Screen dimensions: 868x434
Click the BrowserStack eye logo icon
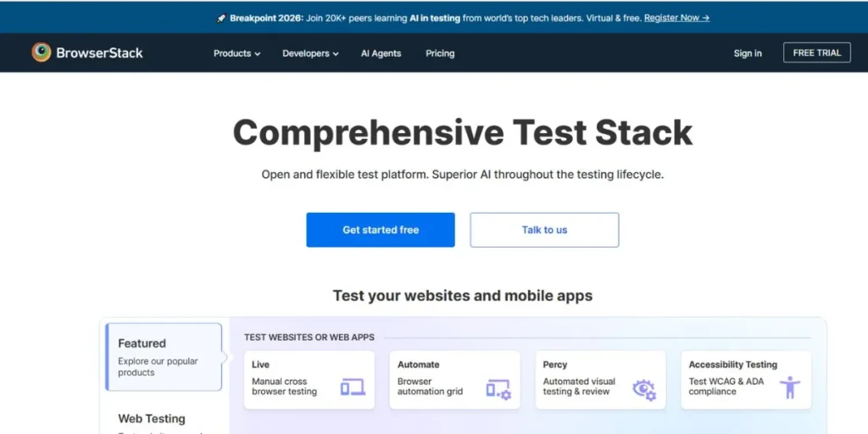point(41,53)
